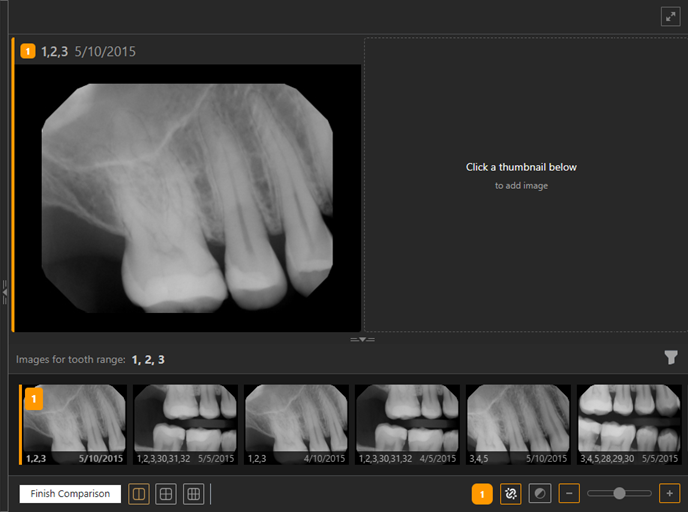Expand the left side panel handle

coord(4,290)
